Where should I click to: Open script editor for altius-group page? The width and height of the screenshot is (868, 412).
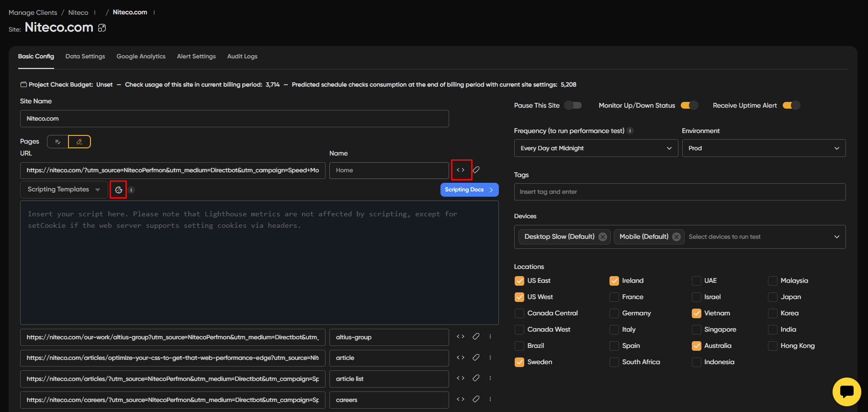point(461,336)
